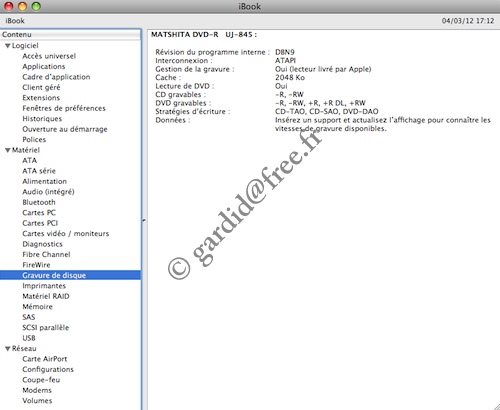Click the Oui (lecteur livré par Apple) value
Viewport: 500px width, 410px height.
tap(323, 69)
